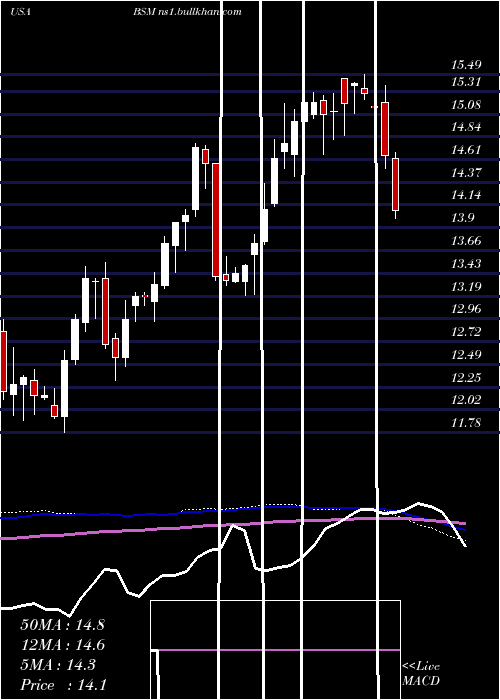Click the <<Live MACD label

pos(421,674)
